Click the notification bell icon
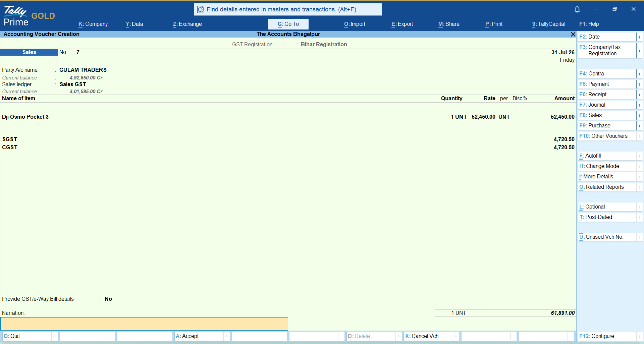The width and height of the screenshot is (644, 344). click(577, 9)
